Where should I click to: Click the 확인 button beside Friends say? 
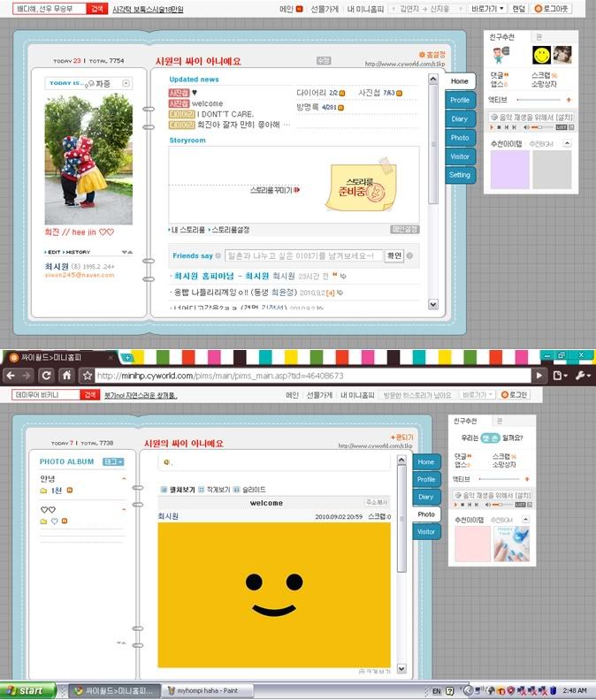point(394,255)
